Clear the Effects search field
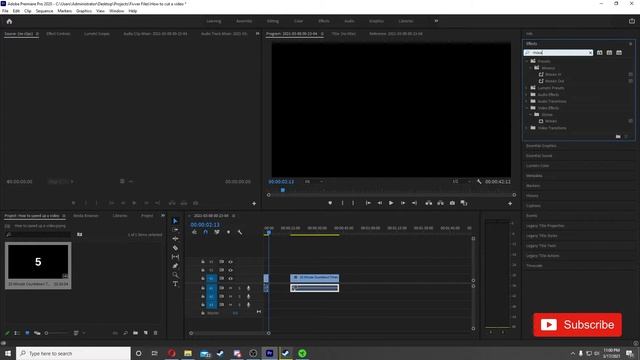 coord(590,53)
